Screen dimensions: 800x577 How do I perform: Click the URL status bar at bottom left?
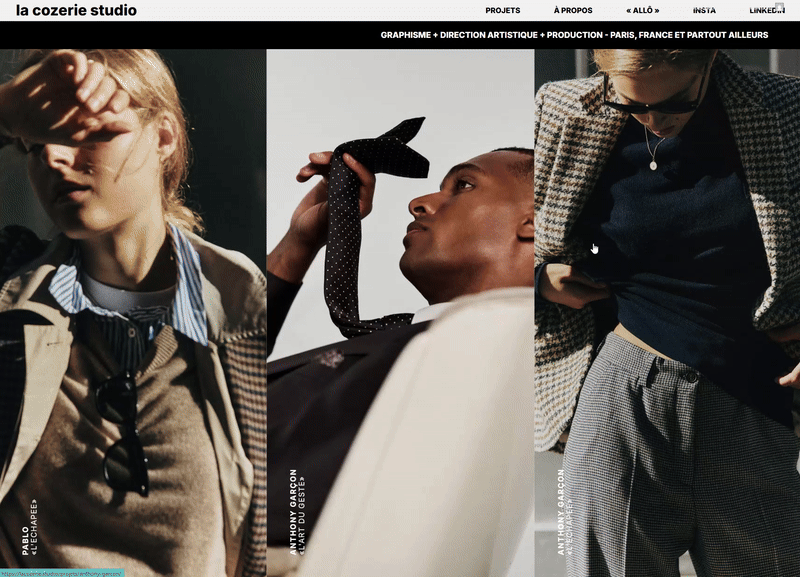(x=62, y=573)
